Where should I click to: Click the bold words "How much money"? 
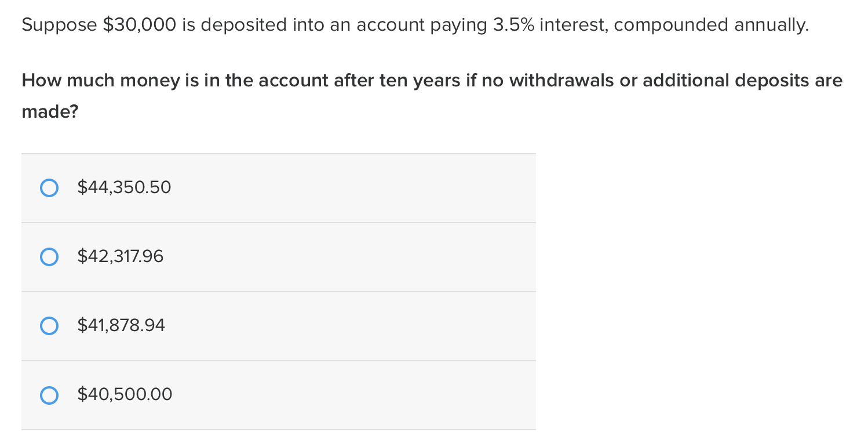[x=101, y=81]
